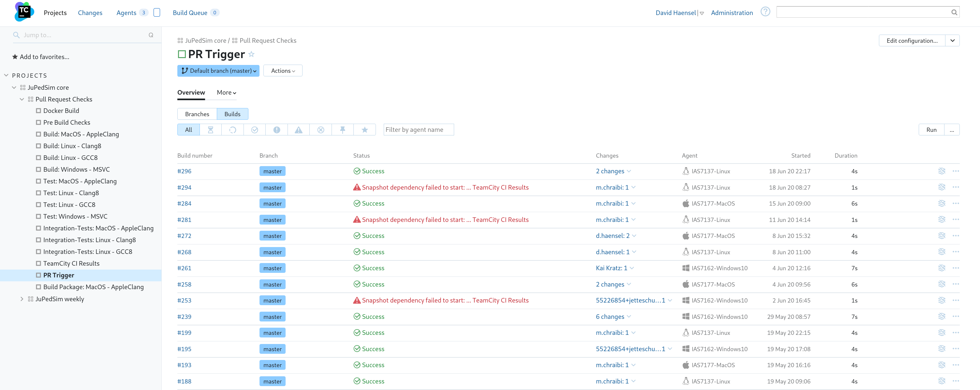Click the TeamCity logo icon
This screenshot has width=980, height=390.
pos(24,11)
